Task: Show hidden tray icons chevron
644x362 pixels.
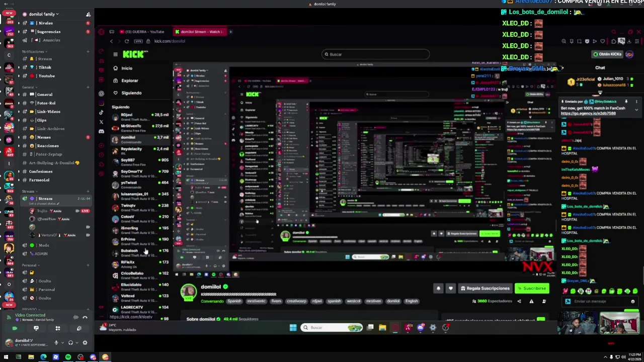Action: (605, 357)
